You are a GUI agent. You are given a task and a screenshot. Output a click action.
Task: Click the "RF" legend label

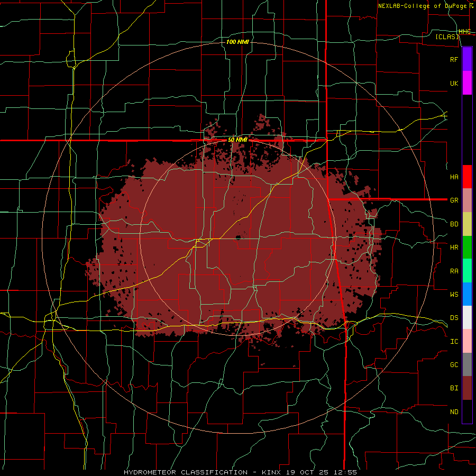coord(454,59)
